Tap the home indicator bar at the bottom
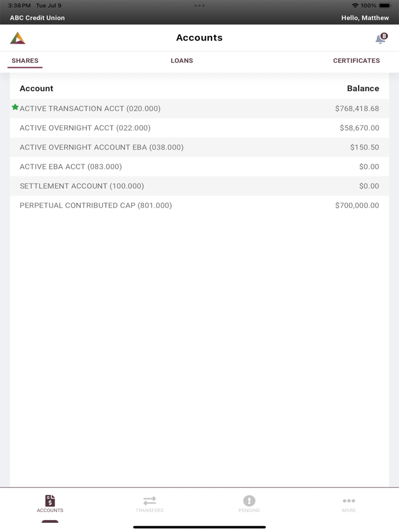 pos(199,526)
